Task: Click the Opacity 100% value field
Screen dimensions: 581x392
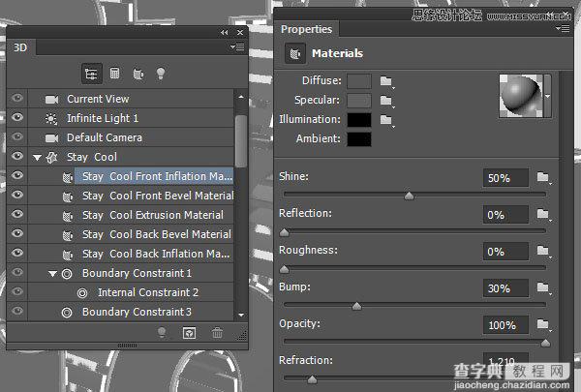Action: click(505, 325)
